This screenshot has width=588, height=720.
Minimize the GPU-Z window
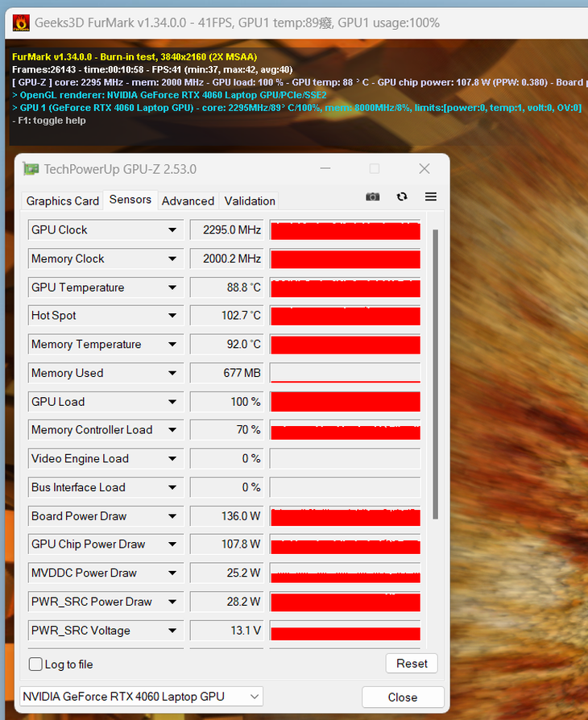click(325, 168)
